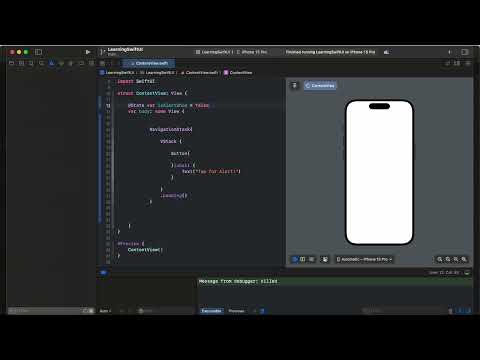Open the Test navigator diamond icon
Screen dimensions: 480x360
(61, 63)
